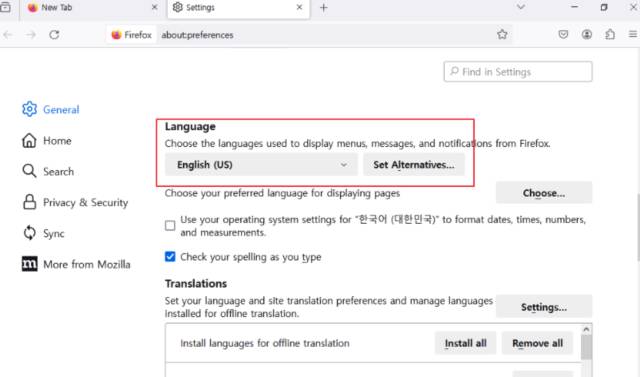Click Choose preferred page language button
The width and height of the screenshot is (640, 377).
(x=544, y=193)
